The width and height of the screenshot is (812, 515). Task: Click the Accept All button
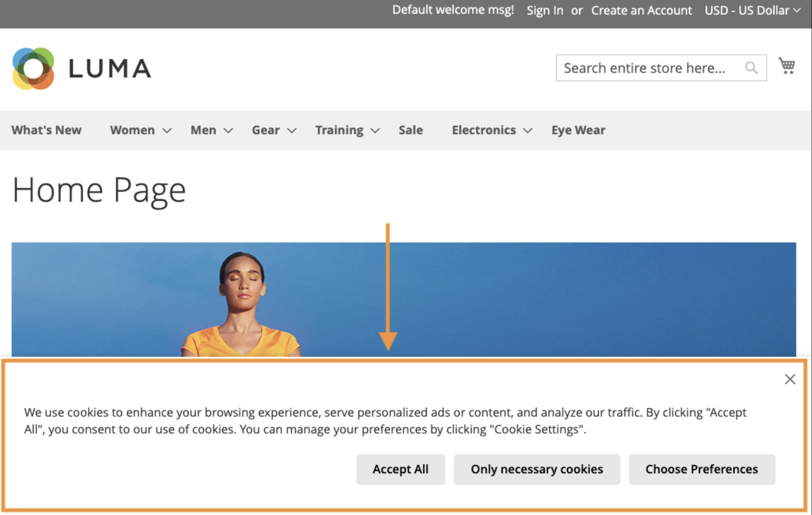click(400, 469)
